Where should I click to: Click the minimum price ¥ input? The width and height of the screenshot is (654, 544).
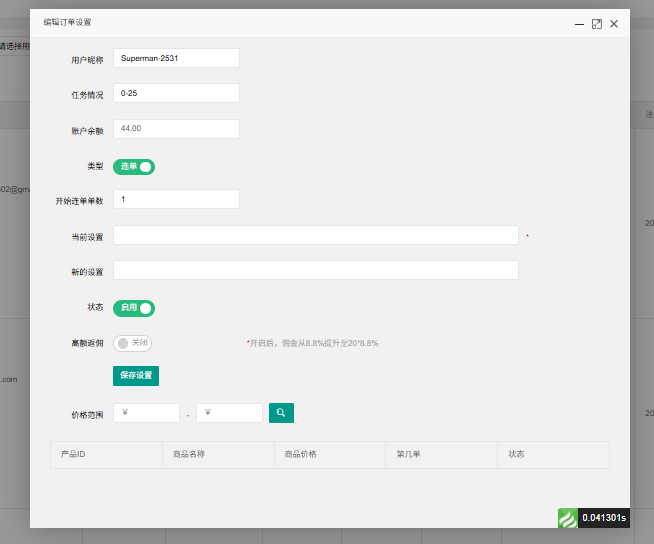coord(146,413)
